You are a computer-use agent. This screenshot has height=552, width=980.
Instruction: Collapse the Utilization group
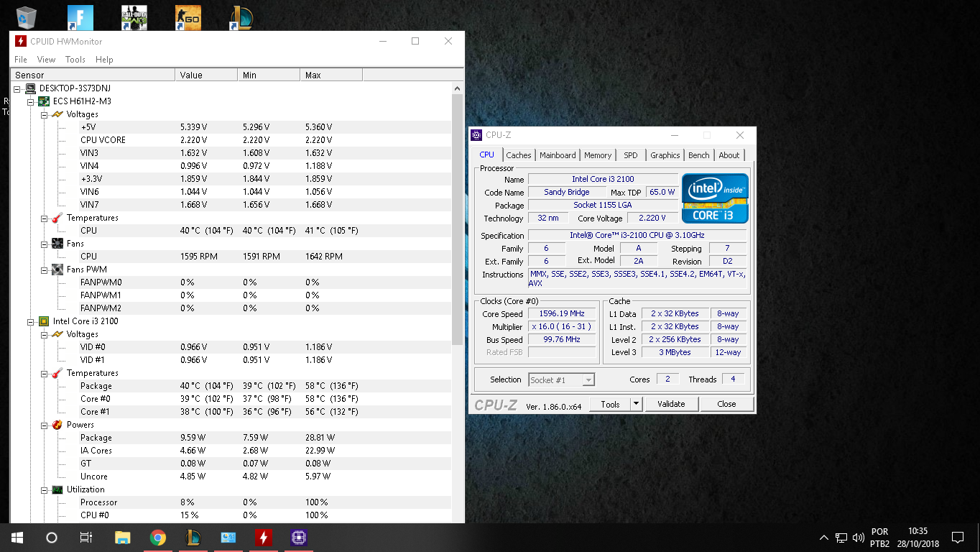44,489
